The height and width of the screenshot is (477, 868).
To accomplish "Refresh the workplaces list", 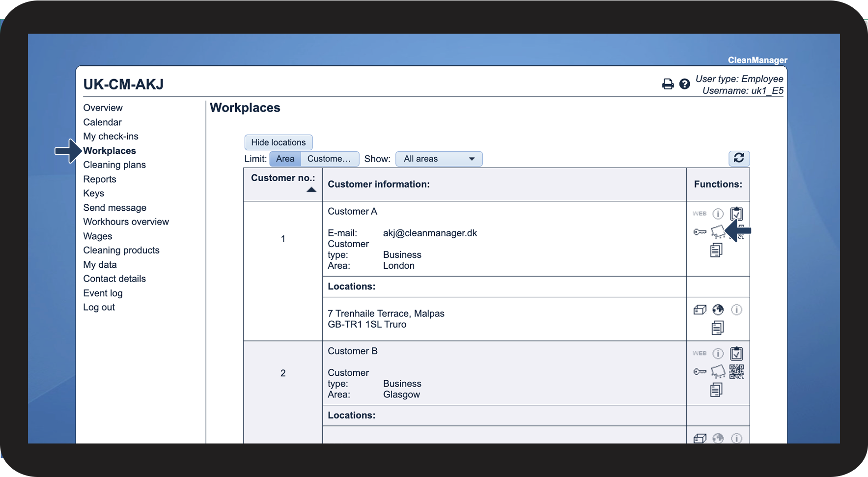I will click(x=738, y=158).
